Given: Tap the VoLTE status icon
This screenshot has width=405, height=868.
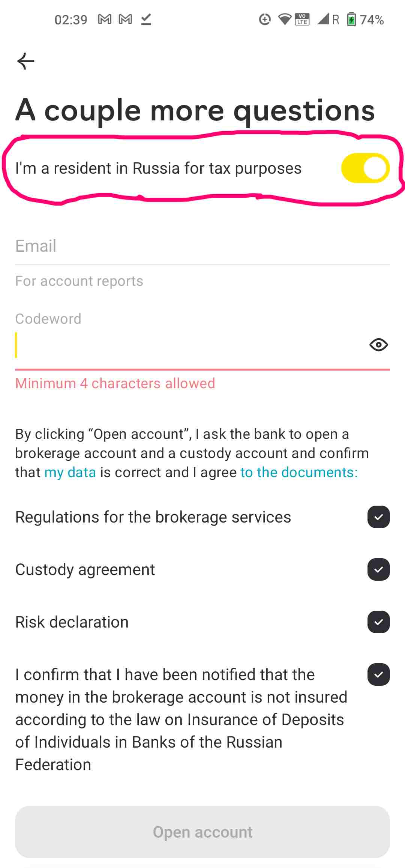Looking at the screenshot, I should point(302,19).
